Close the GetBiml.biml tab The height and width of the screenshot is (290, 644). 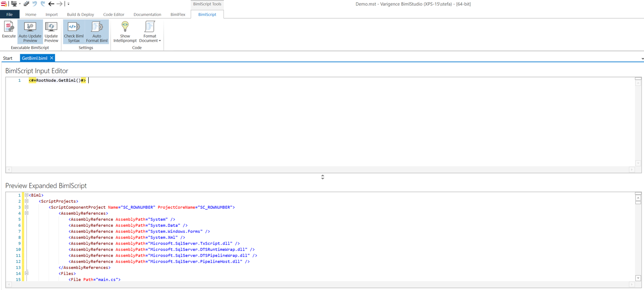coord(52,58)
